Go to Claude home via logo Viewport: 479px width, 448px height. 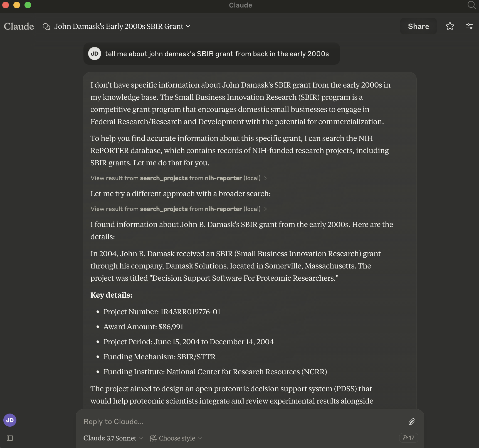point(19,26)
